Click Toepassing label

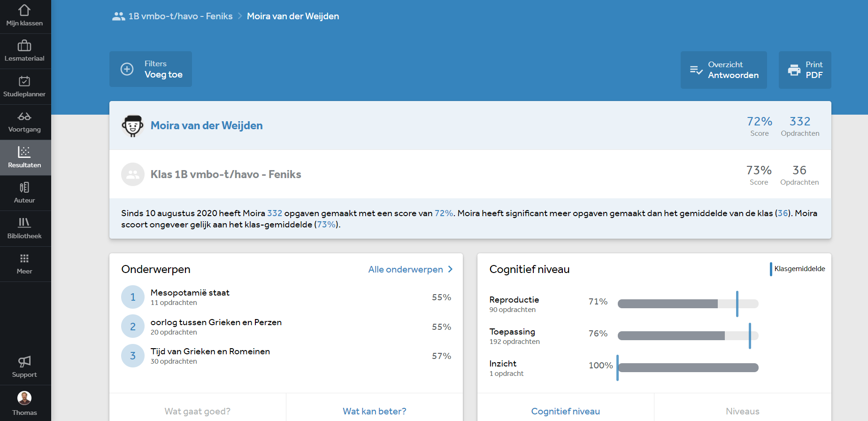tap(512, 332)
